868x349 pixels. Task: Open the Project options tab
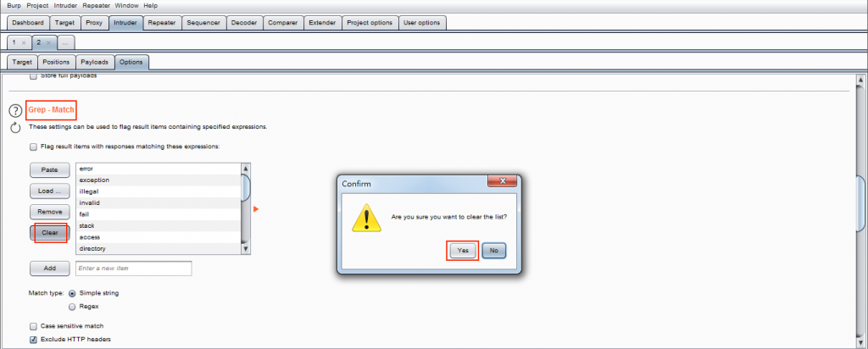point(370,23)
